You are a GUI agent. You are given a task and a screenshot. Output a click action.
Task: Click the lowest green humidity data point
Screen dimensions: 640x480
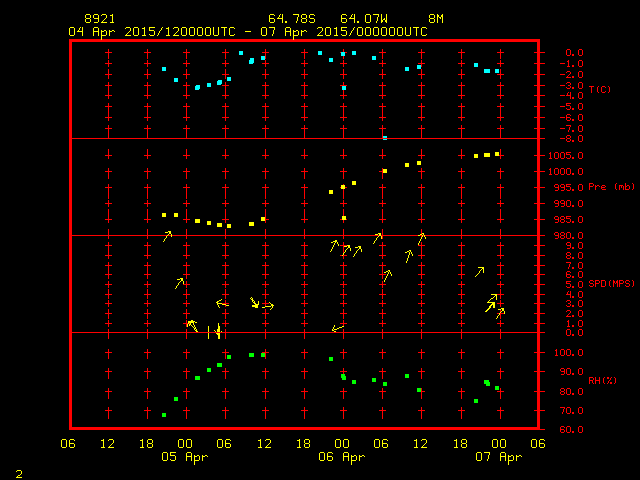164,415
